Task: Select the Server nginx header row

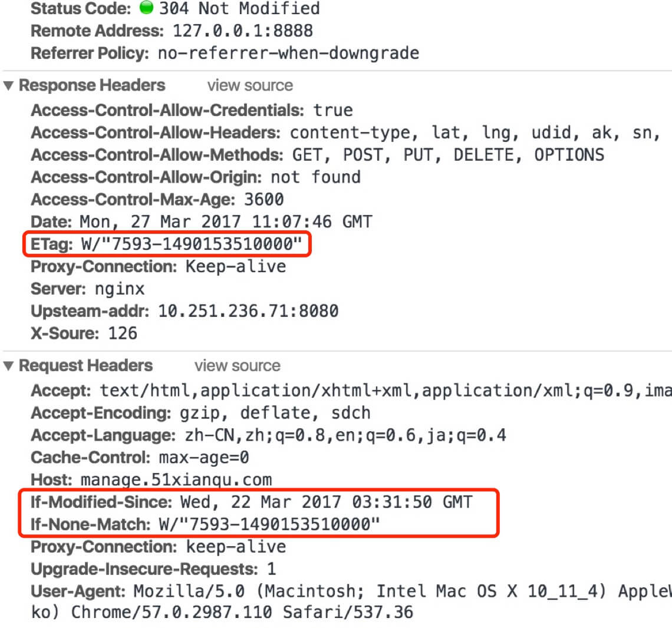Action: point(87,289)
